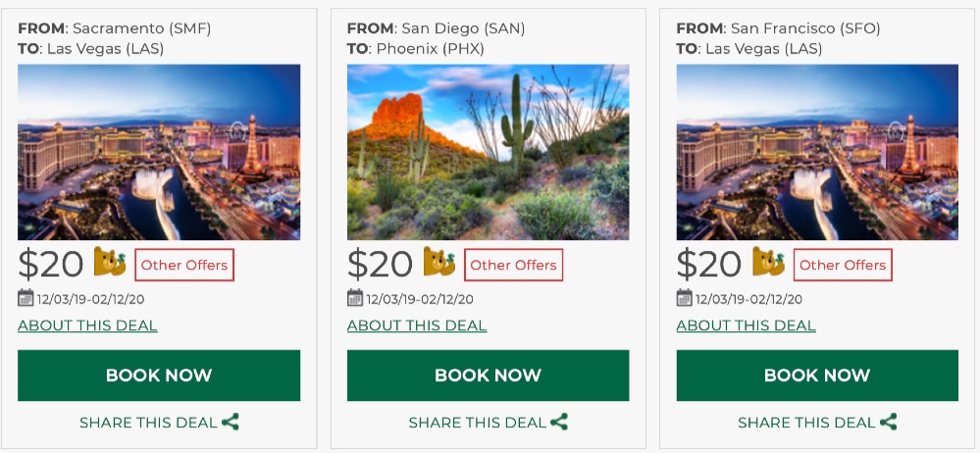Open About This Deal for Sacramento flight
980x453 pixels.
click(87, 326)
